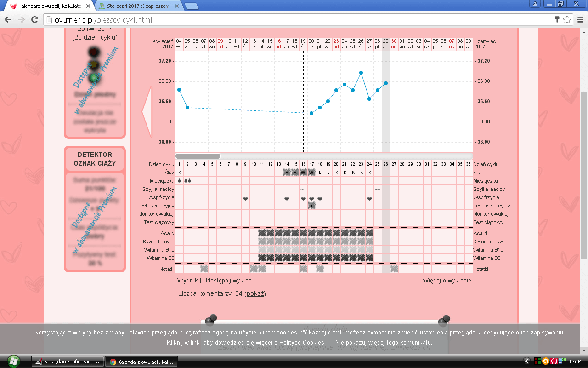This screenshot has width=588, height=368.
Task: Show hidden system tray icons arrow
Action: point(526,362)
